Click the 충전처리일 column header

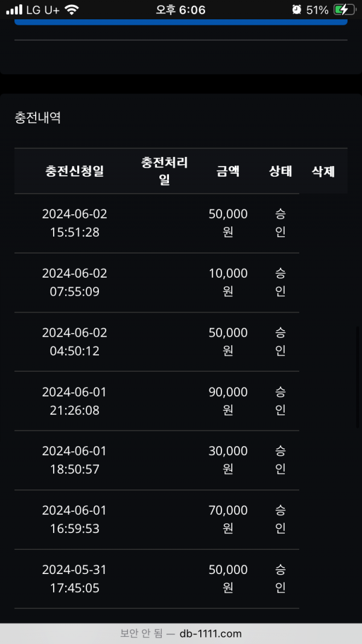click(x=165, y=171)
